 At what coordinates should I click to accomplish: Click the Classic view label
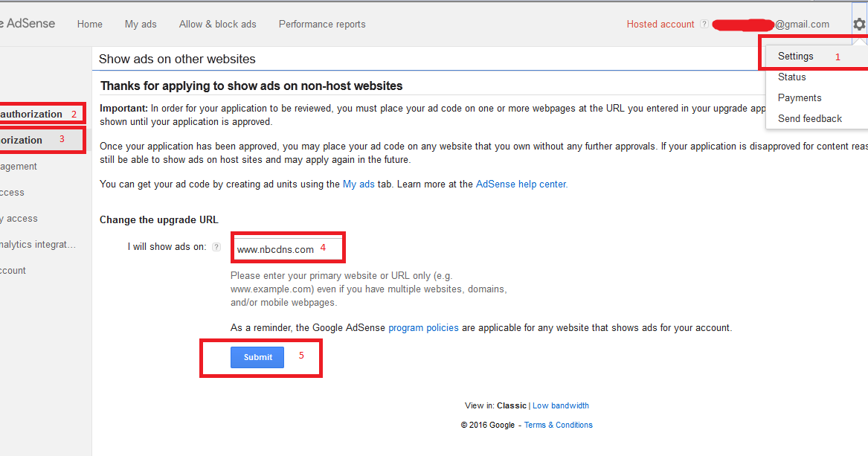[x=512, y=405]
